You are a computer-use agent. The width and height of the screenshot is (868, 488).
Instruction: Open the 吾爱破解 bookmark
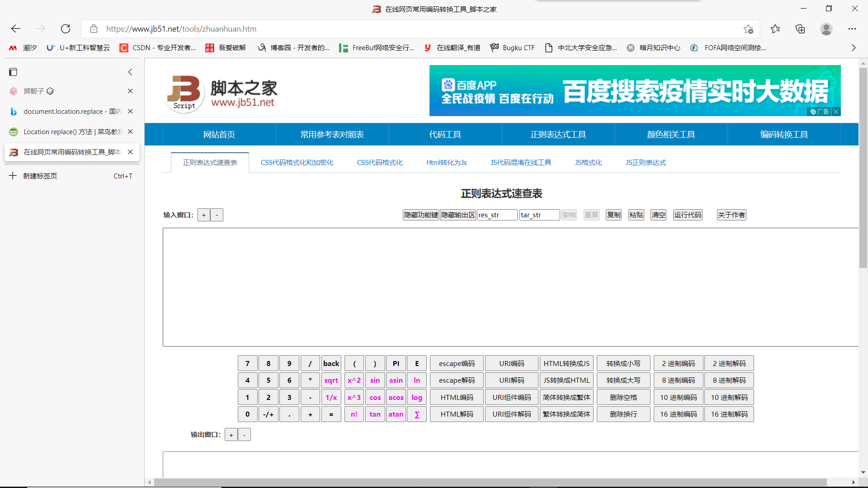226,47
